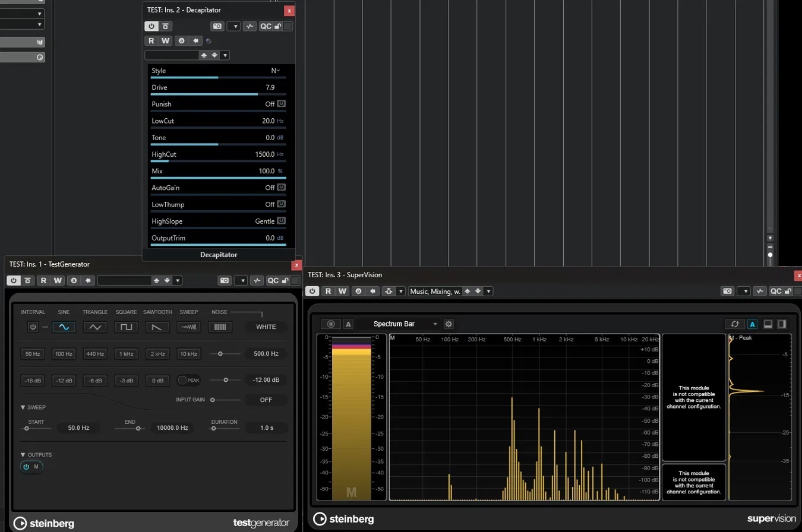The height and width of the screenshot is (532, 802).
Task: Open the WHITE noise type selector
Action: pos(266,327)
